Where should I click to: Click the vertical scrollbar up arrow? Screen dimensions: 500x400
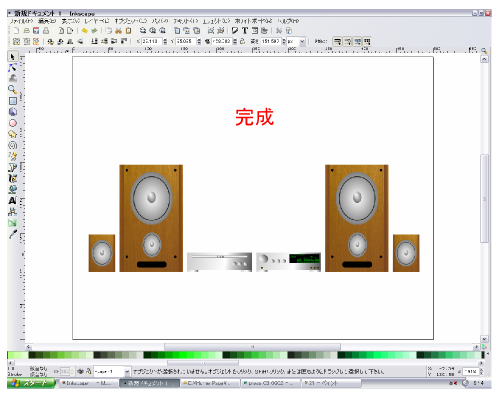click(x=484, y=59)
